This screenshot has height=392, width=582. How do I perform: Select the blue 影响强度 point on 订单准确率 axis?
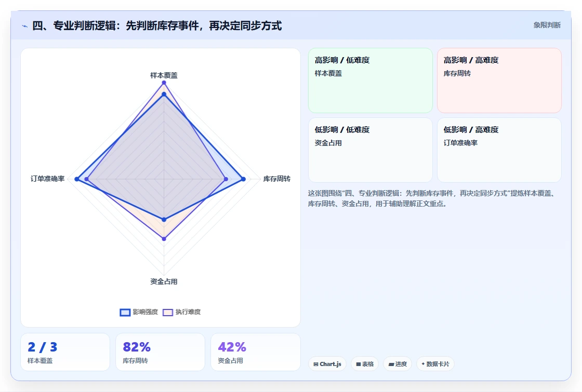[x=77, y=179]
